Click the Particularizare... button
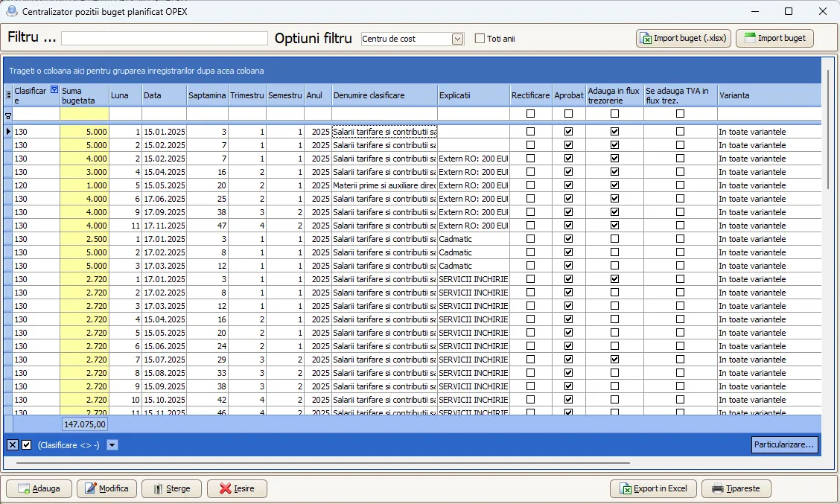Screen dimensions: 840x504 point(784,444)
